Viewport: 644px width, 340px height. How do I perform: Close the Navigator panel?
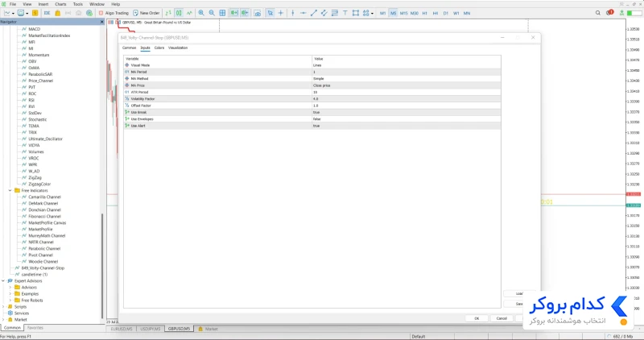click(102, 22)
